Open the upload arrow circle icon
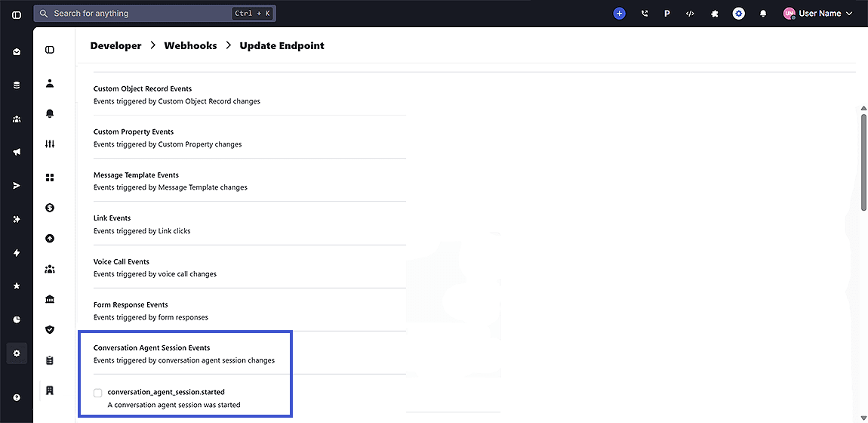Image resolution: width=868 pixels, height=423 pixels. 50,239
